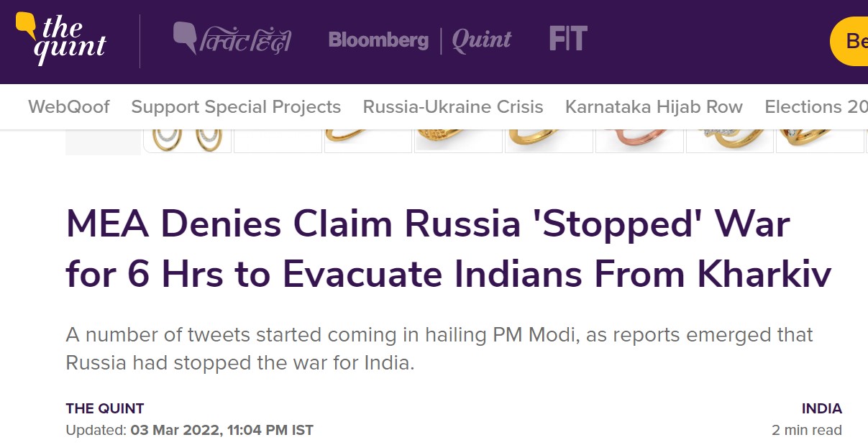The height and width of the screenshot is (445, 868).
Task: Click the INDIA category label
Action: tap(821, 409)
